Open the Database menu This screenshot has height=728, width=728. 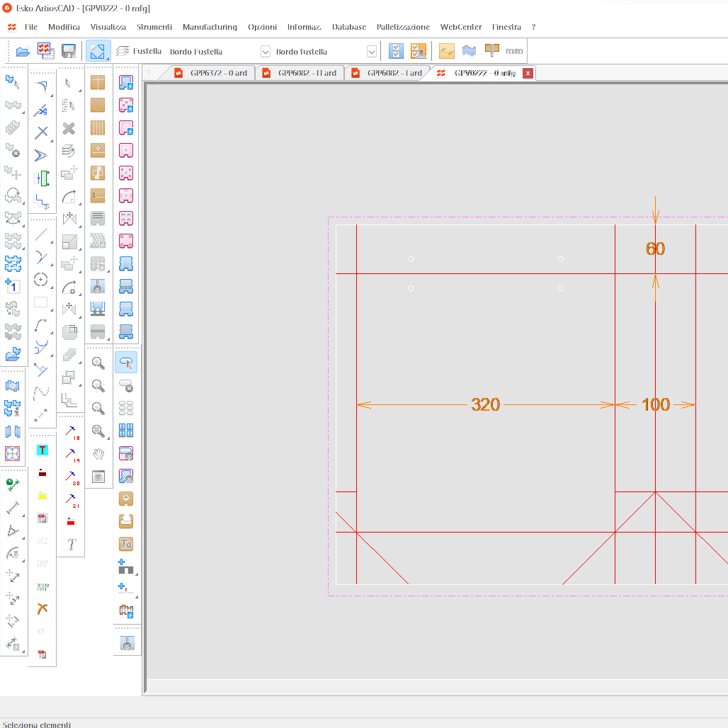(349, 27)
